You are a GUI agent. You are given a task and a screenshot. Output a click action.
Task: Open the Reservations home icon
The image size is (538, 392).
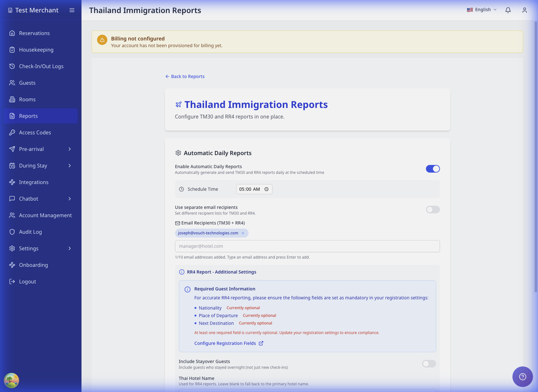click(x=12, y=33)
